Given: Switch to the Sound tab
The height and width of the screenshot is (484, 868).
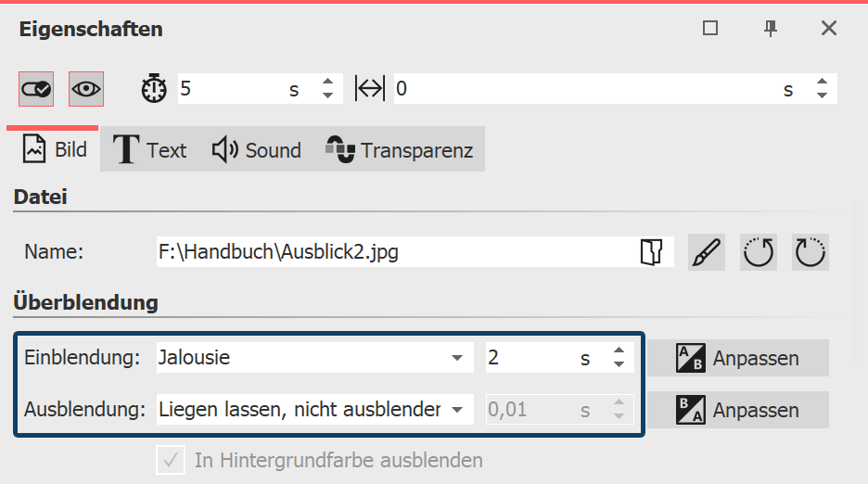Looking at the screenshot, I should [257, 150].
